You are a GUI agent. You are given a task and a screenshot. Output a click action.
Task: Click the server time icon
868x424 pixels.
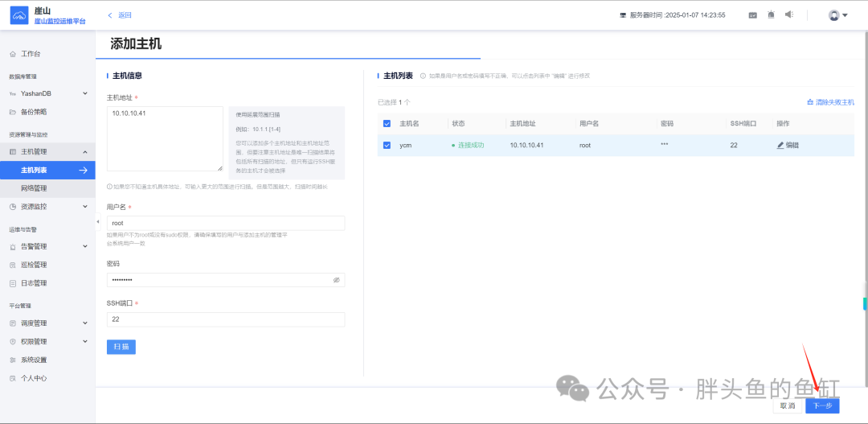623,15
